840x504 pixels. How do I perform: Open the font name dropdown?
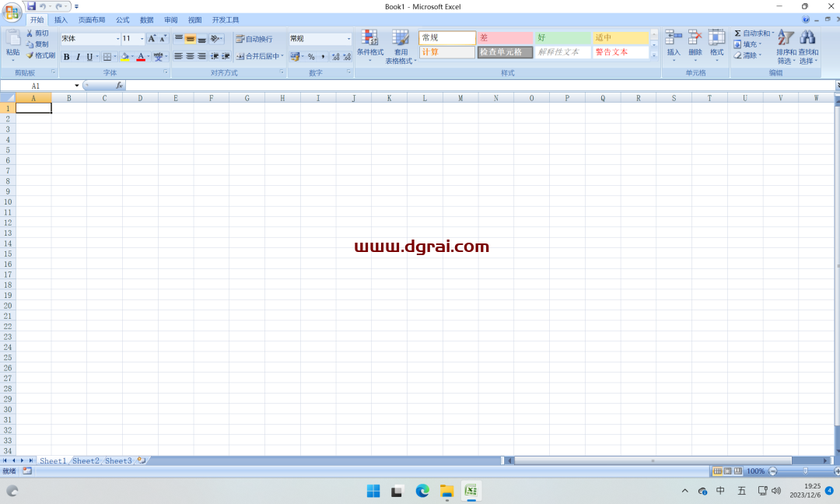(118, 39)
